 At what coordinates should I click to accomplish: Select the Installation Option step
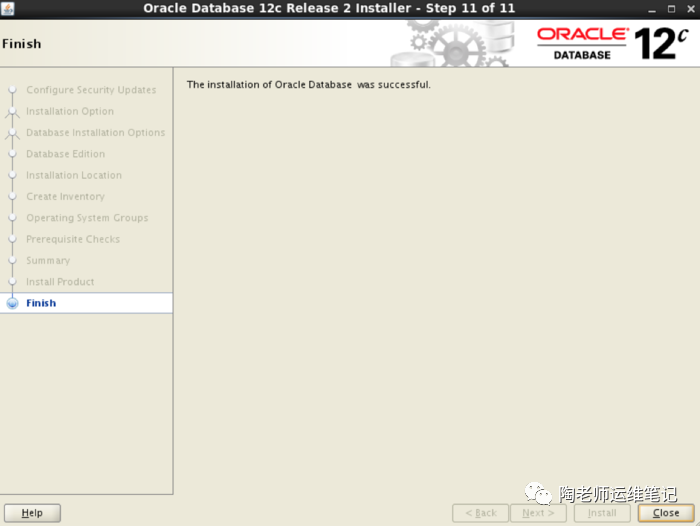(70, 111)
